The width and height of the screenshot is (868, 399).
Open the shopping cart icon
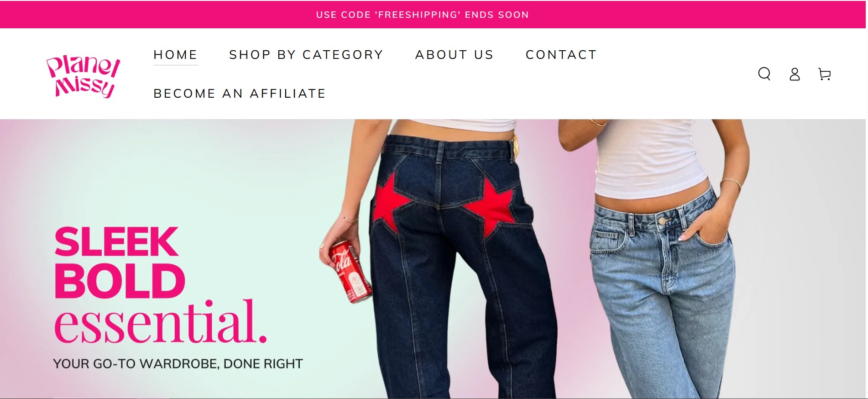tap(824, 74)
